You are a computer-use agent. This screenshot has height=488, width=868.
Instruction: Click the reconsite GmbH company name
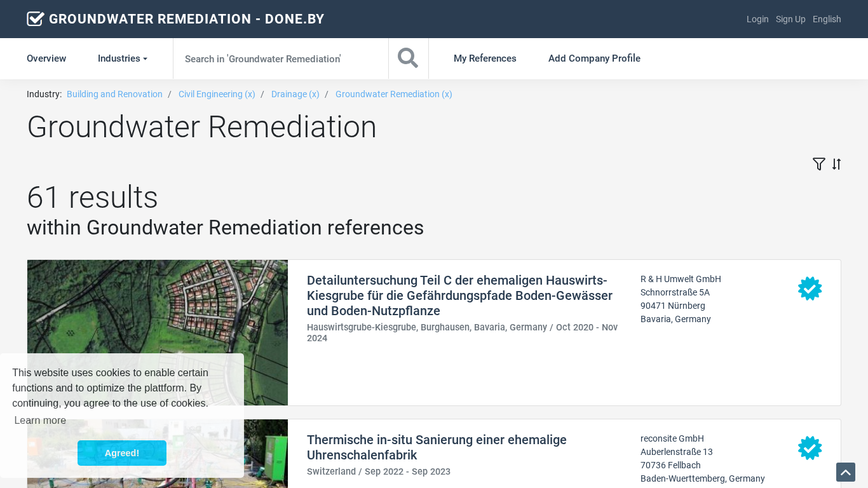(x=672, y=438)
